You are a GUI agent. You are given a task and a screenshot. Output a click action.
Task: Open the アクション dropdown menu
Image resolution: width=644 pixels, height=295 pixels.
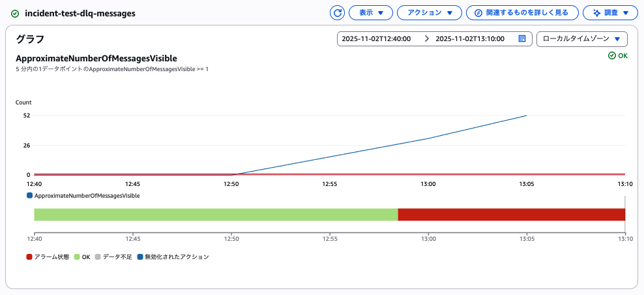[x=429, y=12]
